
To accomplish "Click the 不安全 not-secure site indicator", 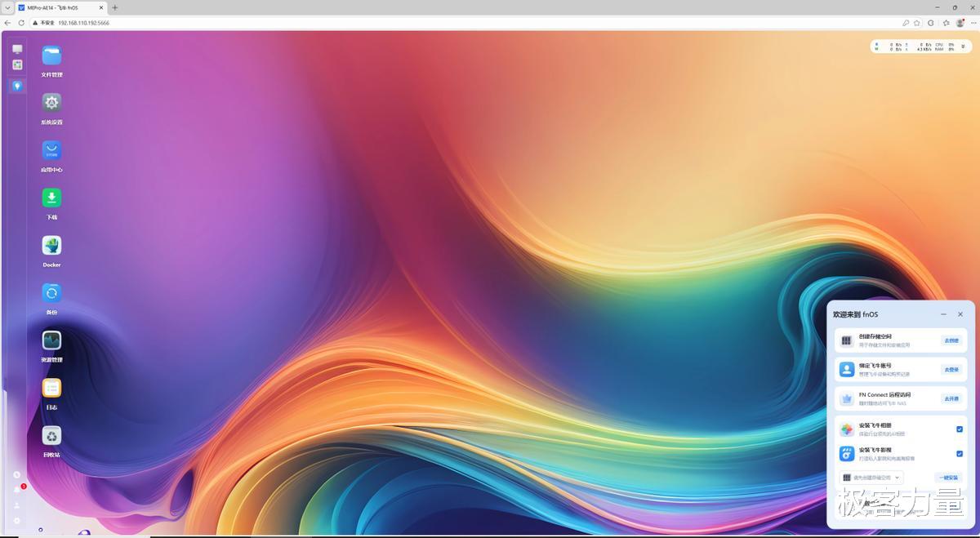I will click(43, 23).
